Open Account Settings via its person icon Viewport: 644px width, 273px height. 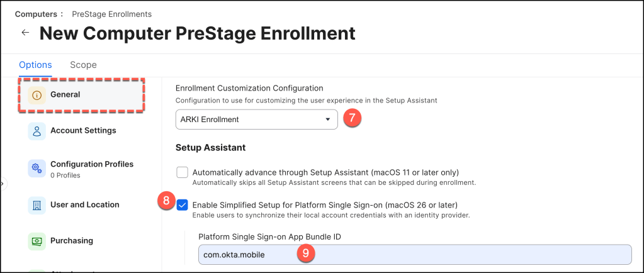(37, 131)
